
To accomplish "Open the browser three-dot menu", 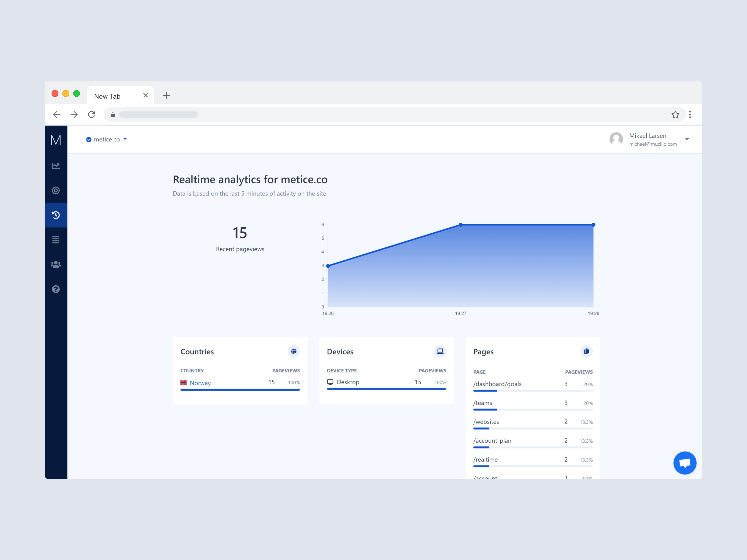I will pyautogui.click(x=690, y=115).
